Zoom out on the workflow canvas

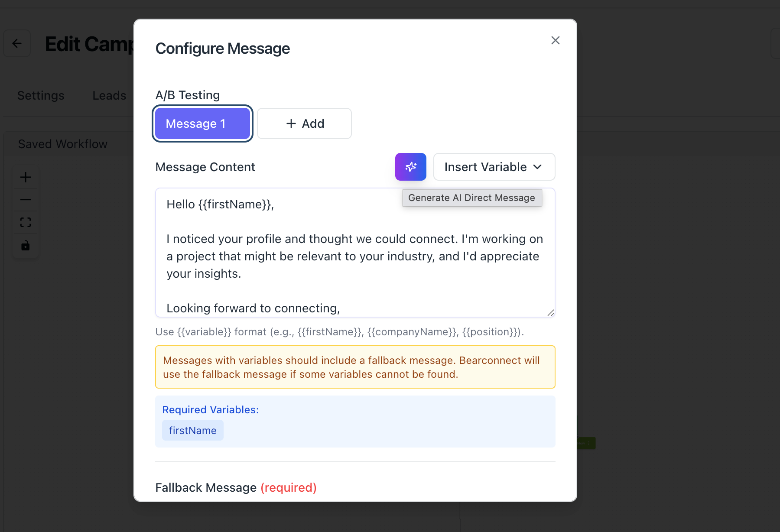(x=26, y=200)
